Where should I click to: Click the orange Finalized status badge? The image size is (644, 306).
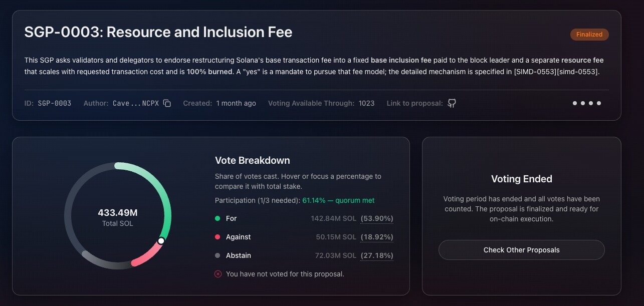coord(589,35)
